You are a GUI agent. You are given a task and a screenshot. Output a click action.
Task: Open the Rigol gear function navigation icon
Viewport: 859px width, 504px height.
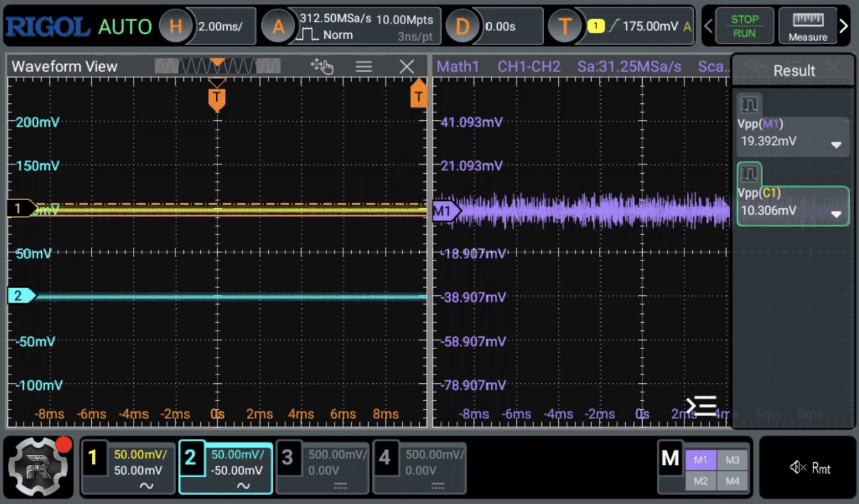point(38,466)
